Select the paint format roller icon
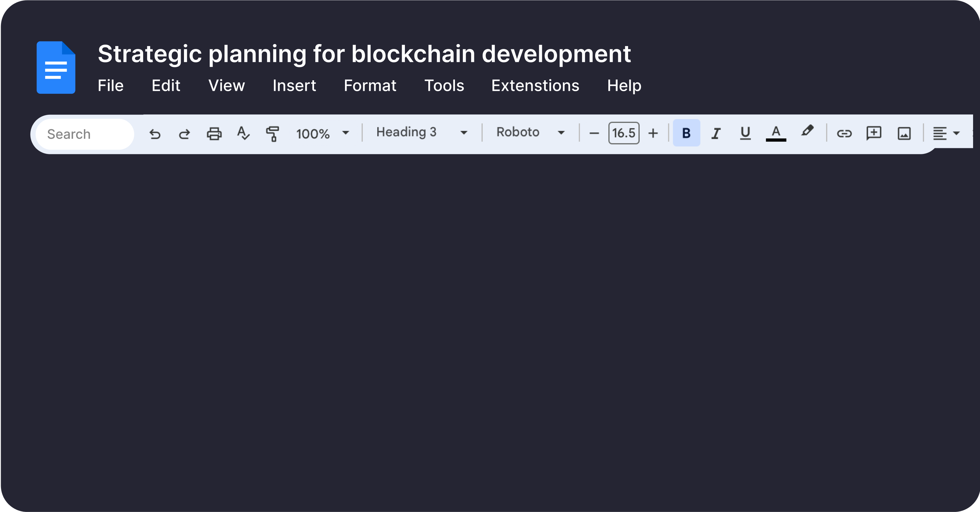The image size is (980, 512). click(272, 134)
